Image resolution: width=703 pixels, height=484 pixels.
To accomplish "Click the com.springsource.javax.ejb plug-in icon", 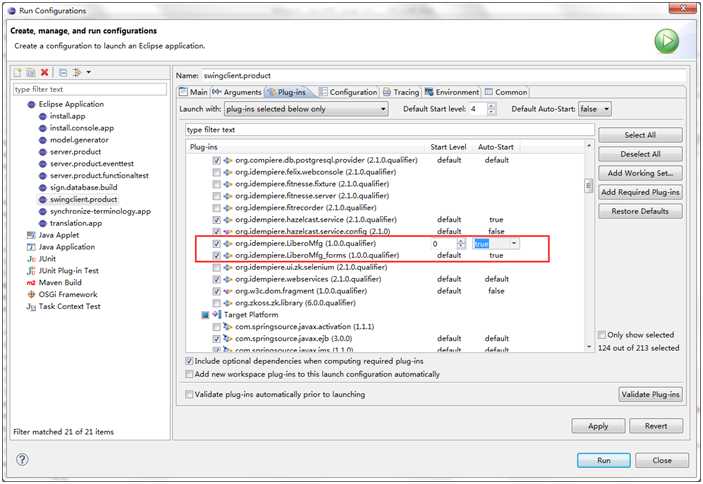I will tap(228, 338).
